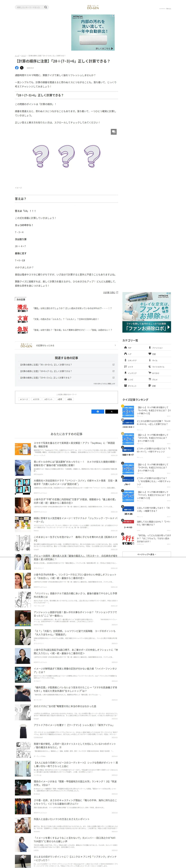This screenshot has height=868, width=186.
Task: Click the Hitachi air conditioner ad banner at top
Action: (93, 32)
